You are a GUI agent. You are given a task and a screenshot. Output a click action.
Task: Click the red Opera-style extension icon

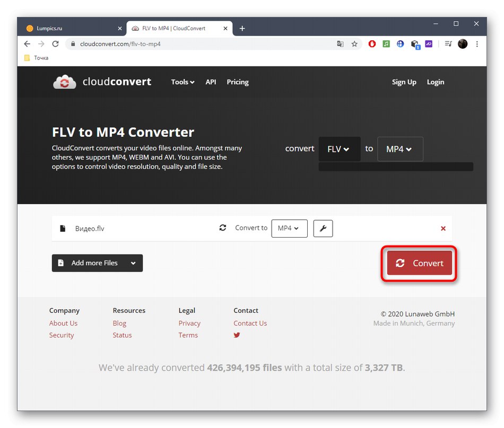pyautogui.click(x=372, y=43)
